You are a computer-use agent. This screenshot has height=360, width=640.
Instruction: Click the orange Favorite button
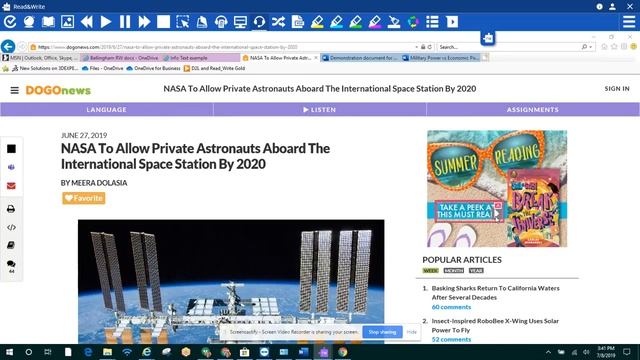(84, 198)
